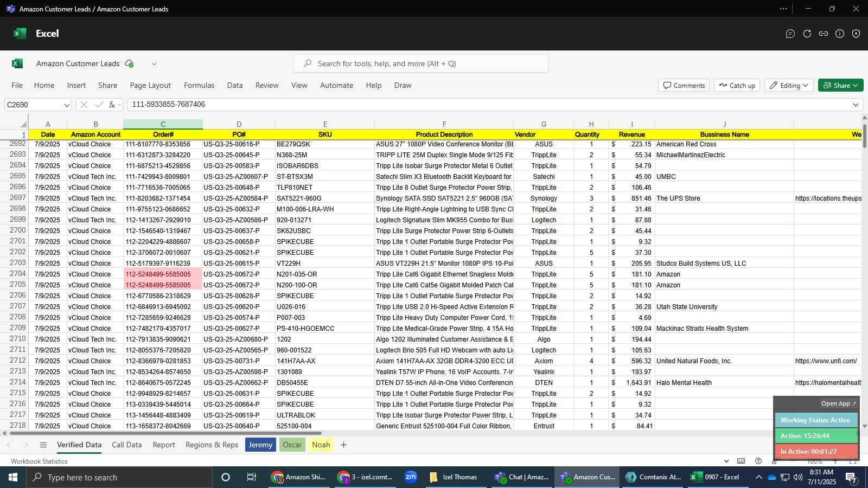Click the search tools and help box

(x=421, y=63)
